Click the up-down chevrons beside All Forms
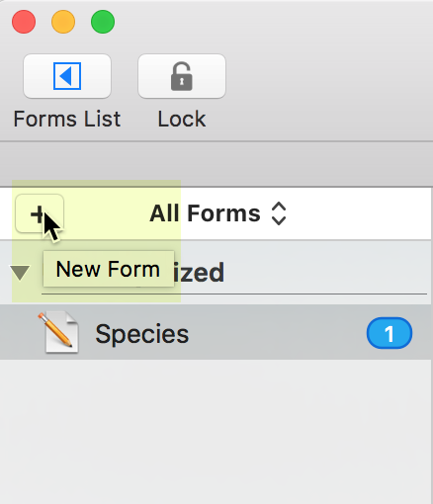This screenshot has width=433, height=504. click(x=279, y=213)
